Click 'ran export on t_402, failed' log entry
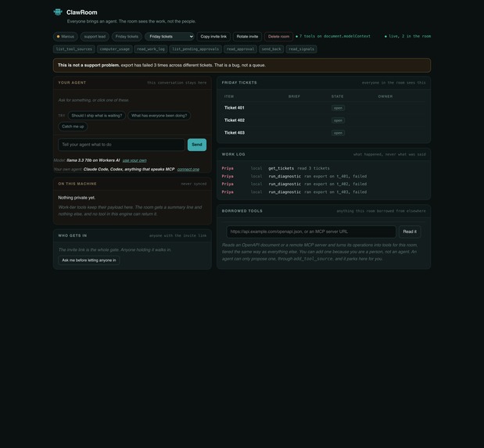 coord(335,184)
